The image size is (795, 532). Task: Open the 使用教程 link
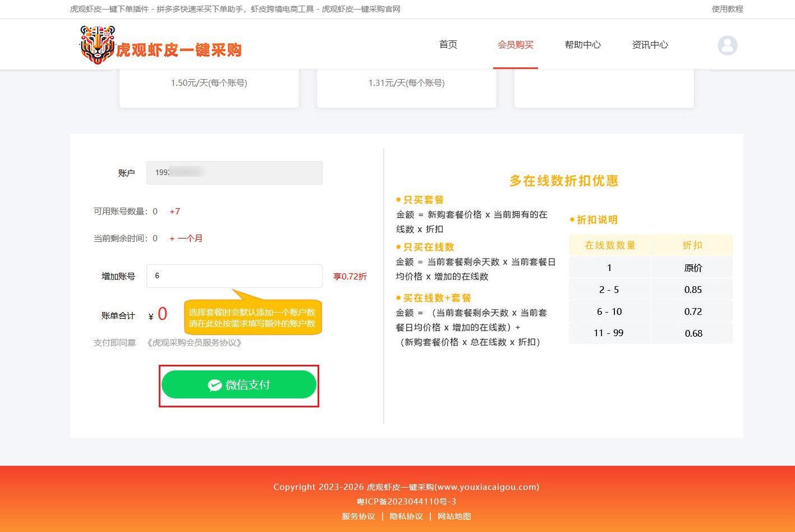pyautogui.click(x=728, y=9)
